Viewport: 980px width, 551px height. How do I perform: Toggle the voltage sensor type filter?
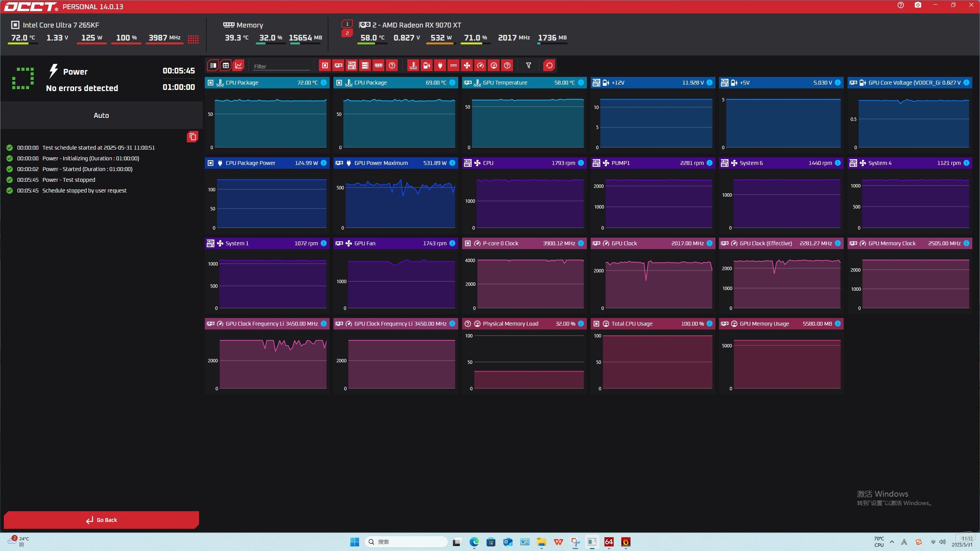click(427, 65)
